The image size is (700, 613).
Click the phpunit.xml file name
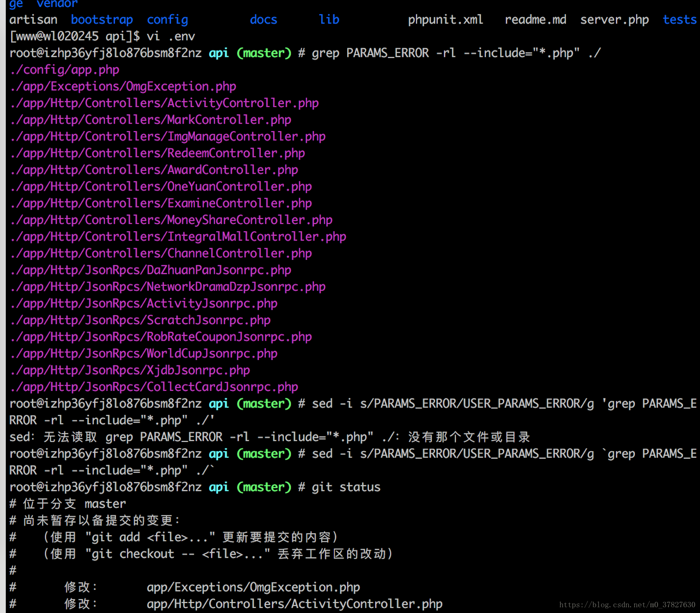[445, 19]
